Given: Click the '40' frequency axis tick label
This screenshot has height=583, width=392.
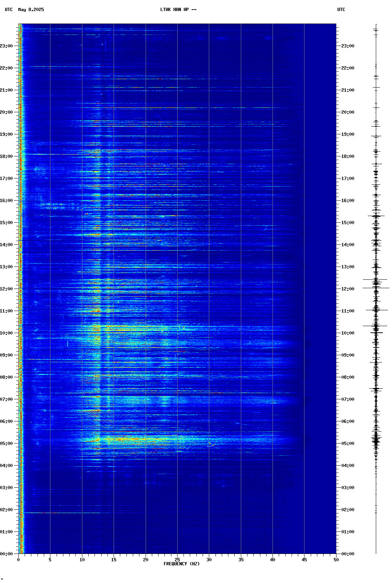Looking at the screenshot, I should 272,560.
